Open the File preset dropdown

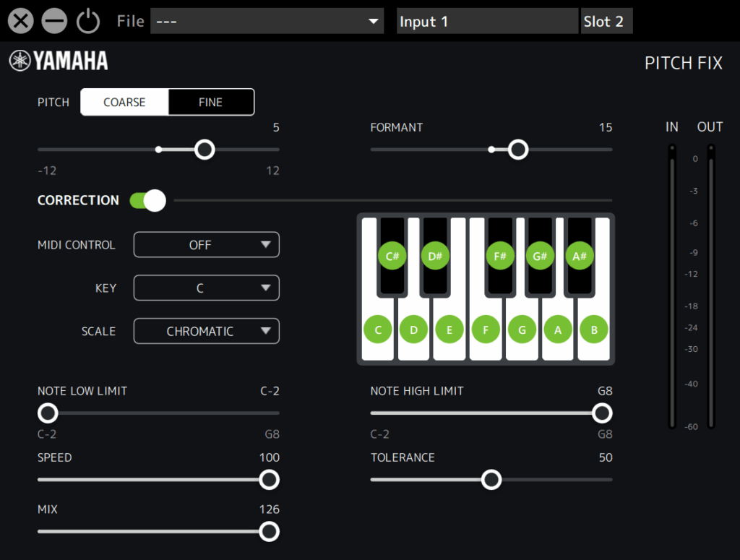(267, 22)
